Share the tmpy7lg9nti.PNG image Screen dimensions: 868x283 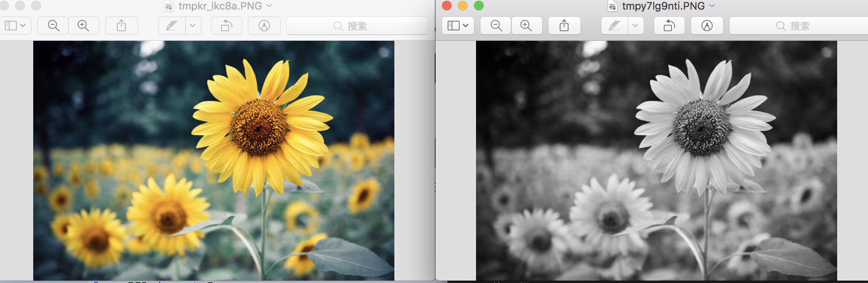(x=564, y=26)
